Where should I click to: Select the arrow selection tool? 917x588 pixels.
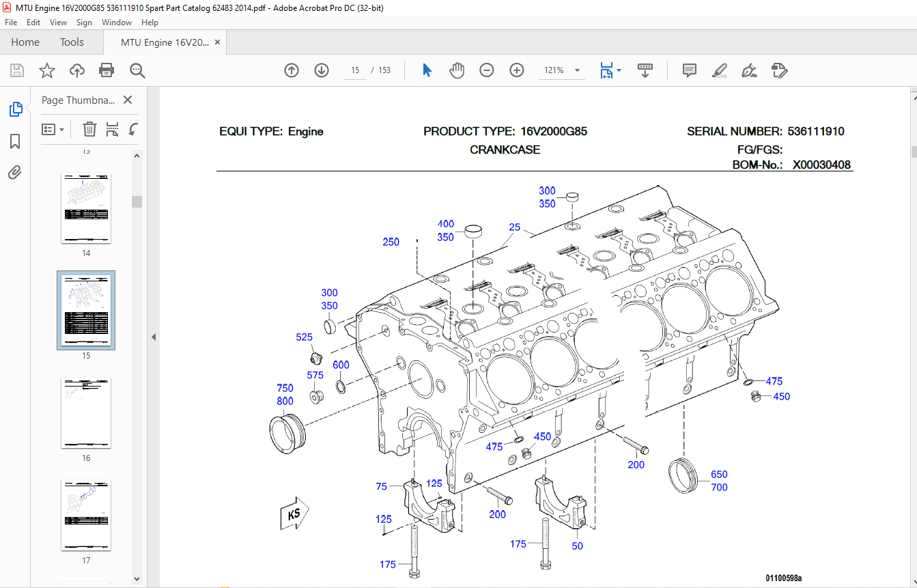[427, 70]
